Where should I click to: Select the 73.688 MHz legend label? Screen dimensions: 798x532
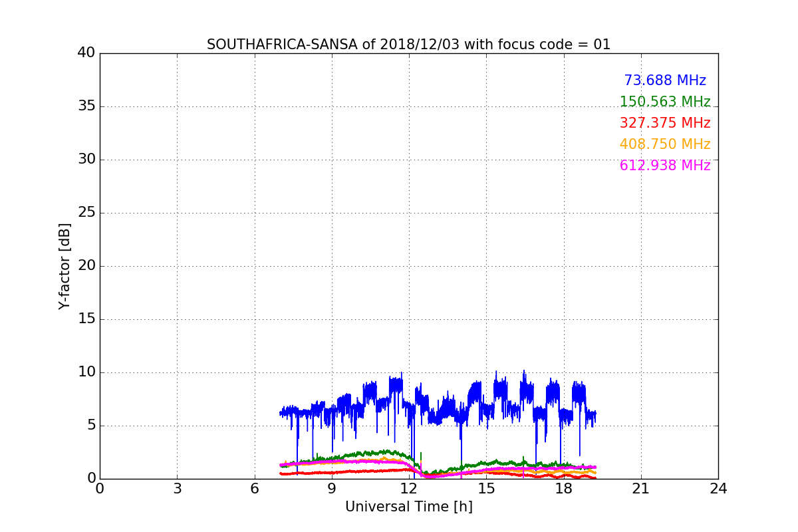coord(665,80)
